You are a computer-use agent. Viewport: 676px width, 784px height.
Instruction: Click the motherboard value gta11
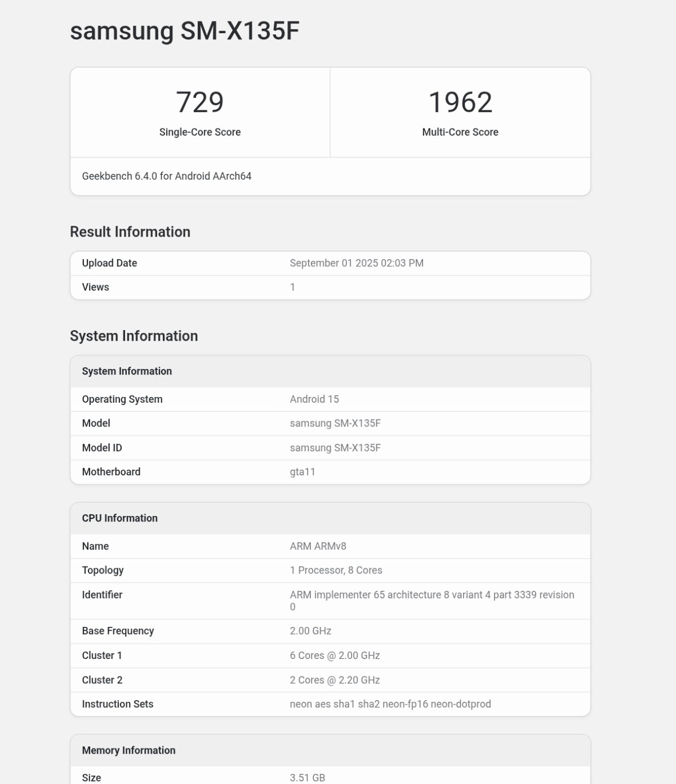pyautogui.click(x=303, y=472)
